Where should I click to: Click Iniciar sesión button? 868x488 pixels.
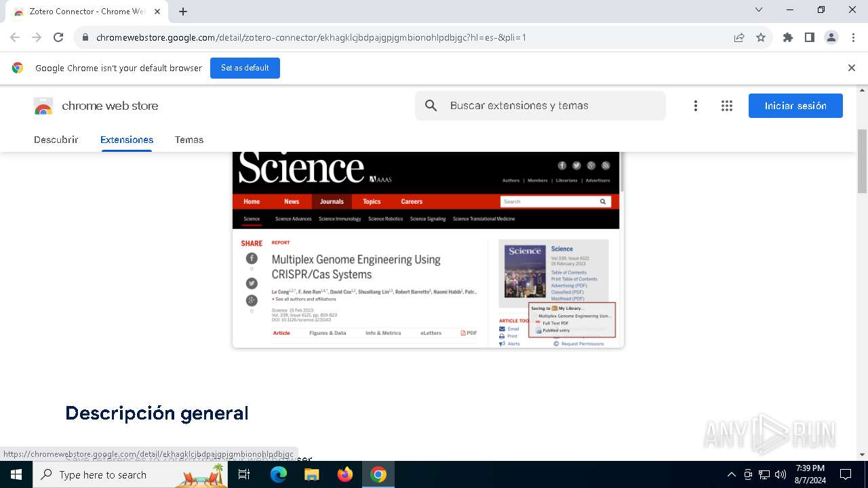(795, 106)
